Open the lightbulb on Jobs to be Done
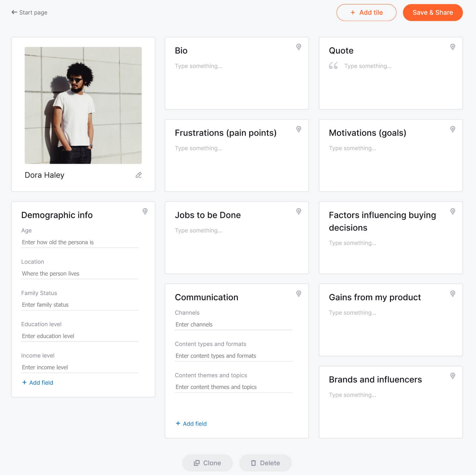 coord(299,211)
